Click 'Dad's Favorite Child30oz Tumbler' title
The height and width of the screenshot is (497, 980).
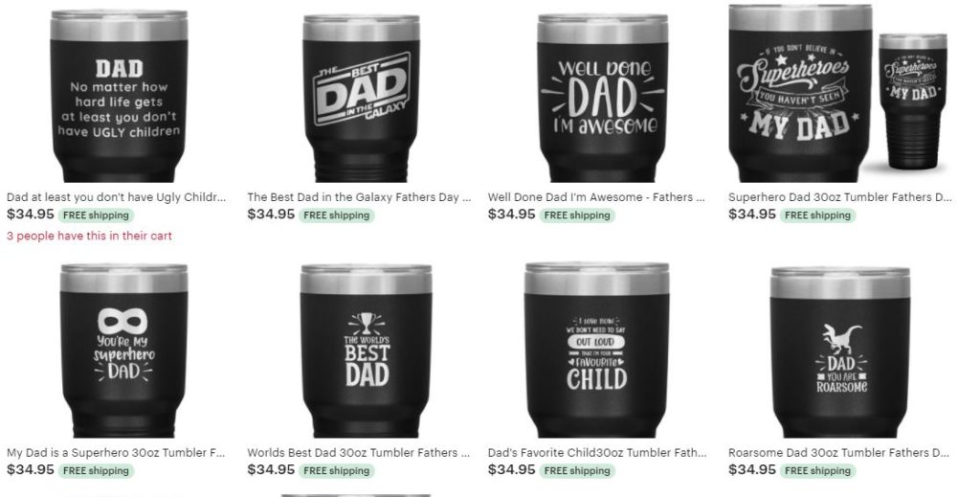(597, 453)
